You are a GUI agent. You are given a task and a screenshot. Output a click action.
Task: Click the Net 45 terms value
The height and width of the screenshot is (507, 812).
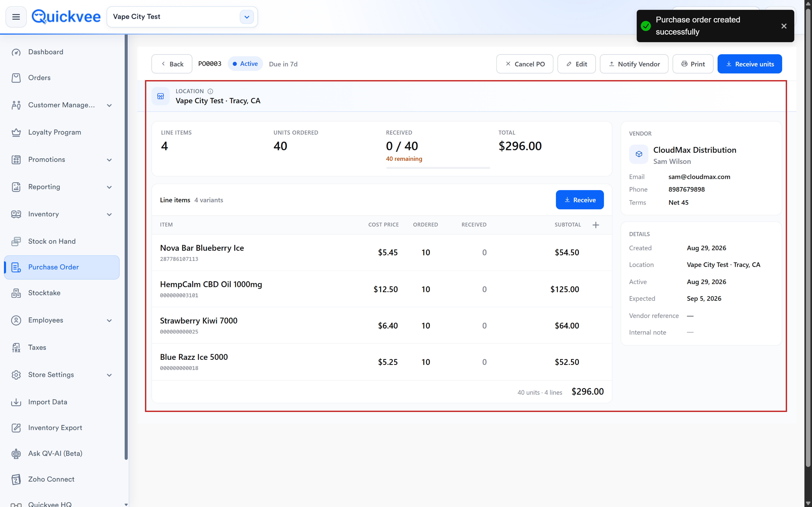coord(678,203)
